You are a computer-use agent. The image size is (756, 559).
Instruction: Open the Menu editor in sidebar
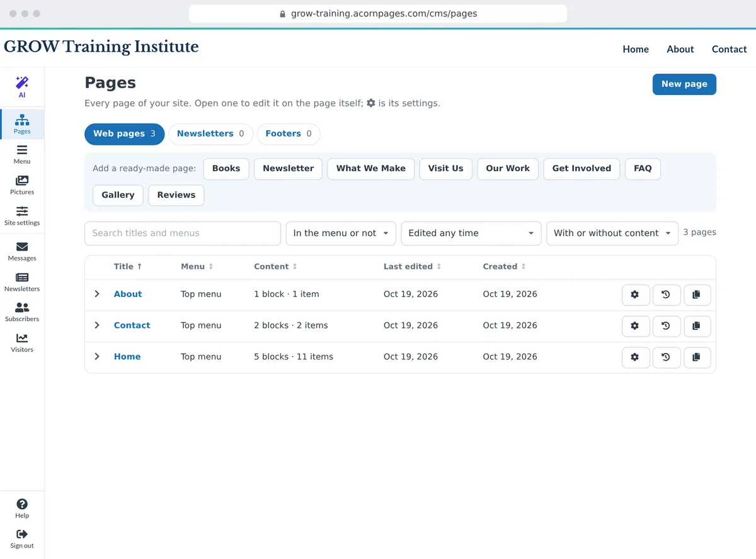22,154
